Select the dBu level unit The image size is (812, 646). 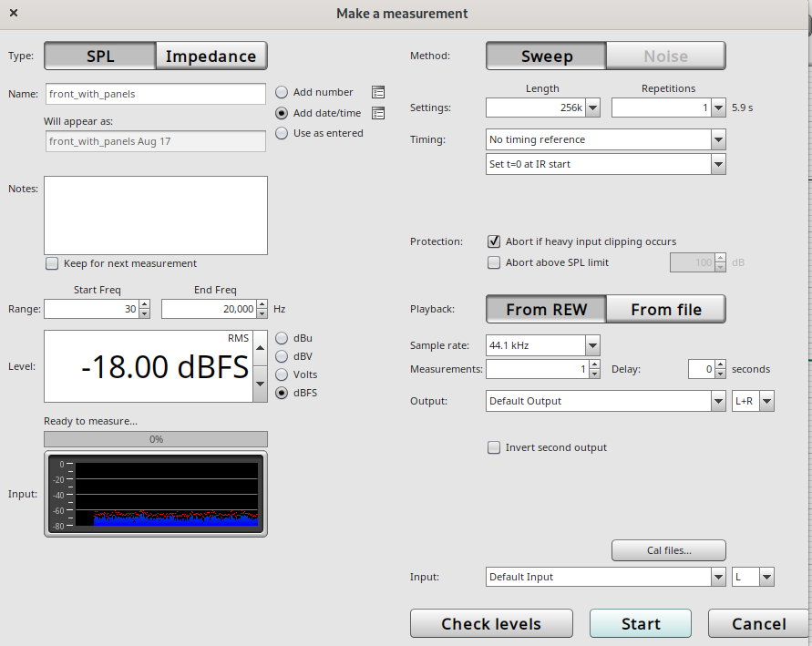click(282, 338)
